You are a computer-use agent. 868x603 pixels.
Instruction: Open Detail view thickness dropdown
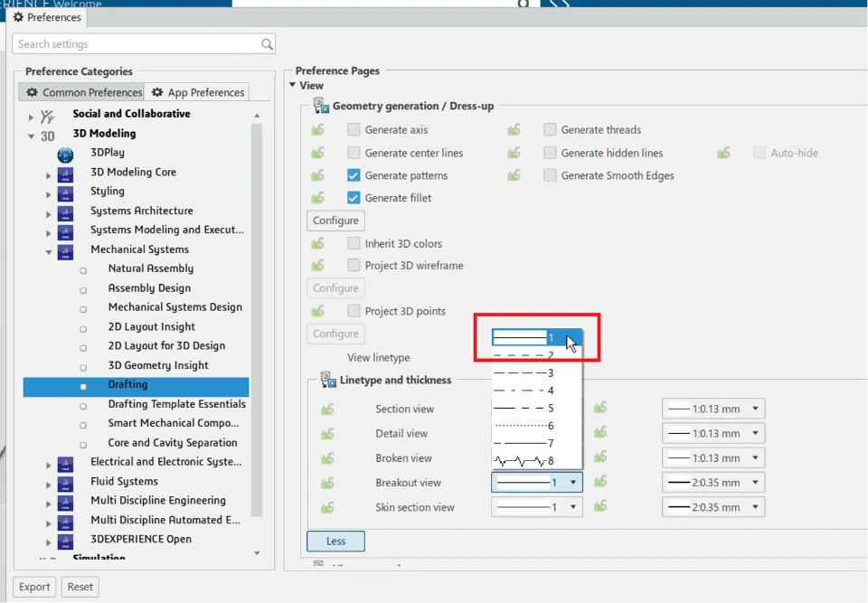coord(713,433)
